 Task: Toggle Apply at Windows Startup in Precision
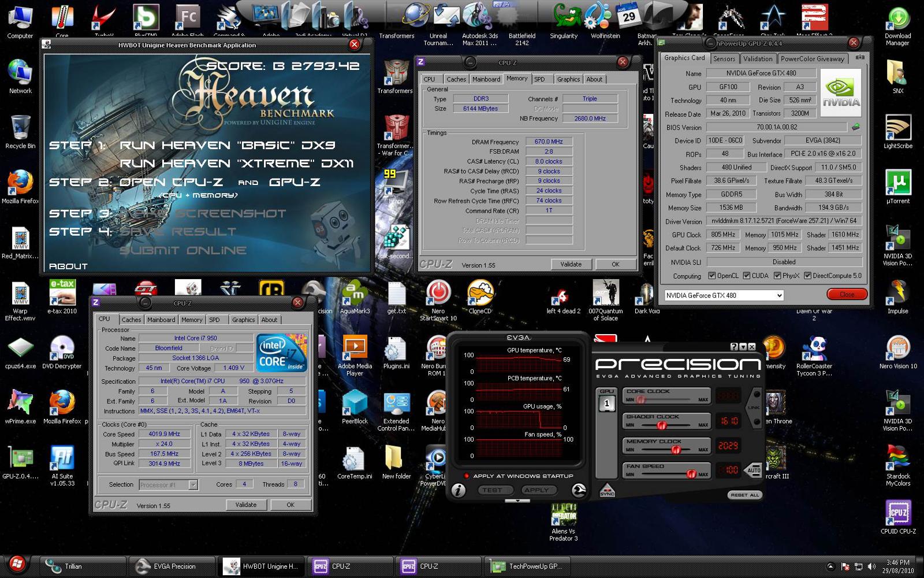pyautogui.click(x=466, y=476)
